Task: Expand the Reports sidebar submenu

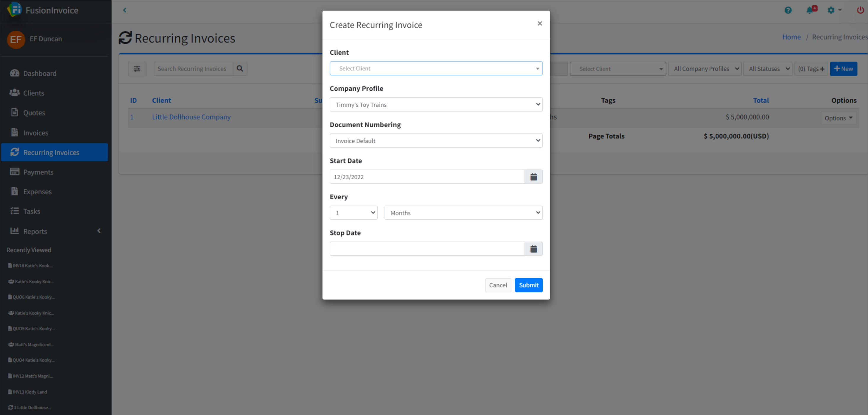Action: point(35,231)
